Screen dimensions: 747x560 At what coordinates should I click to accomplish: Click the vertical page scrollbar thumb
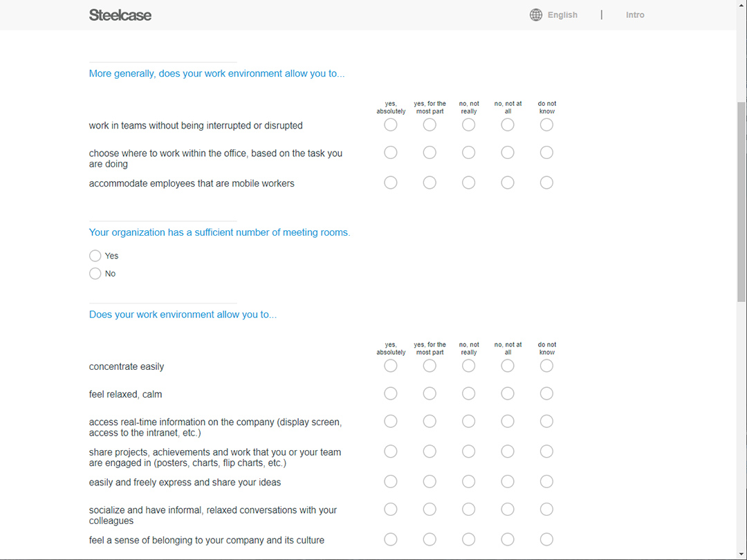click(741, 202)
